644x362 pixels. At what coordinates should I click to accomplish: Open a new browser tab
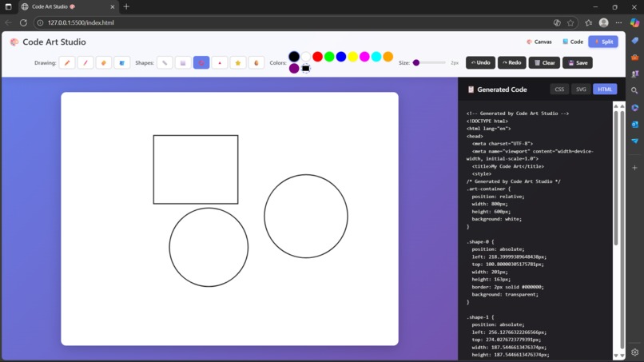(126, 6)
